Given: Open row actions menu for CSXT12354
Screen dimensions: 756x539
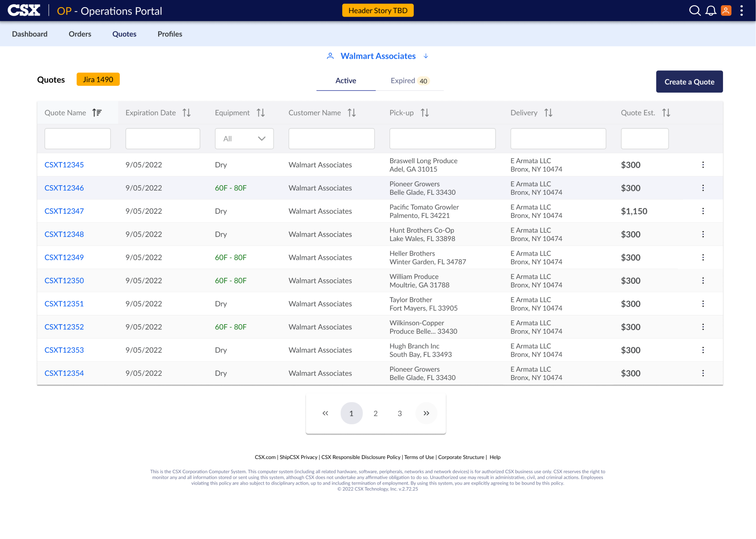Looking at the screenshot, I should 703,373.
